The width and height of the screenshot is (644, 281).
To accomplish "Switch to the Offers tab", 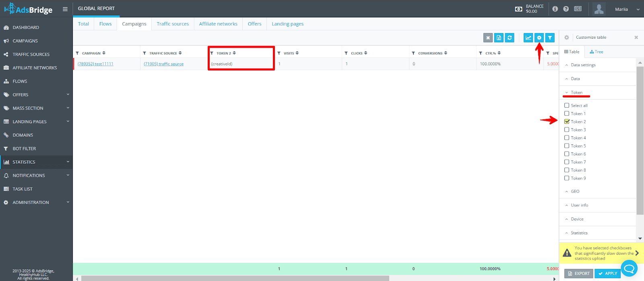I will tap(254, 24).
